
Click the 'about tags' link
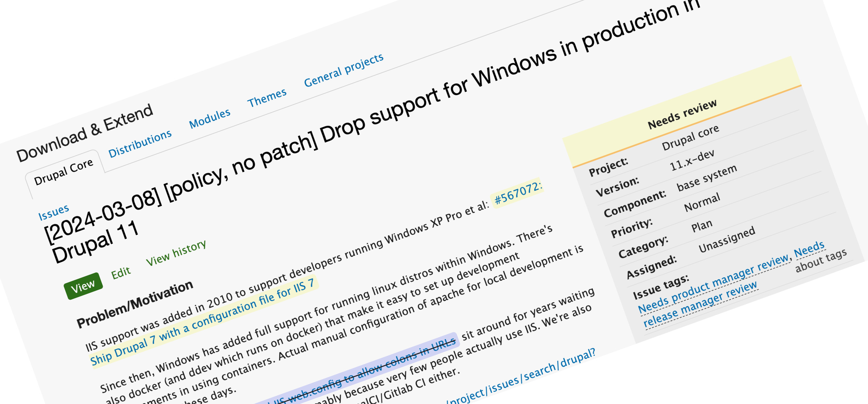821,260
